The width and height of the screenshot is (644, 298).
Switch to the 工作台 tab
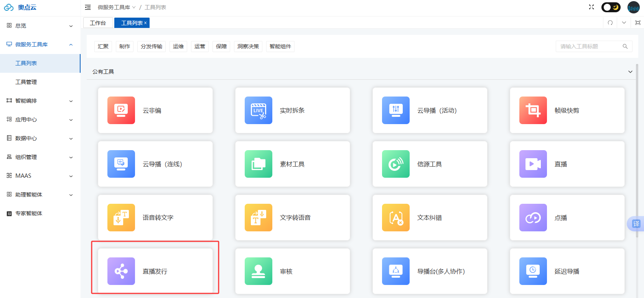[98, 23]
